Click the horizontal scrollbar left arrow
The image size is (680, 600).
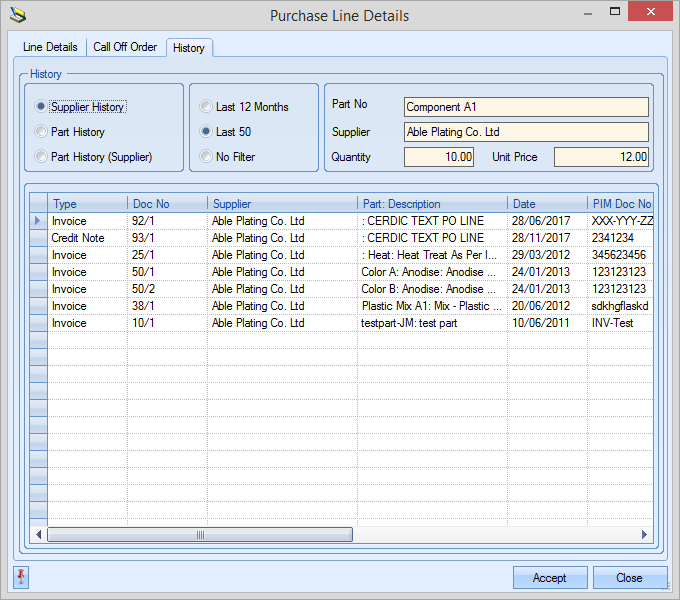(39, 535)
